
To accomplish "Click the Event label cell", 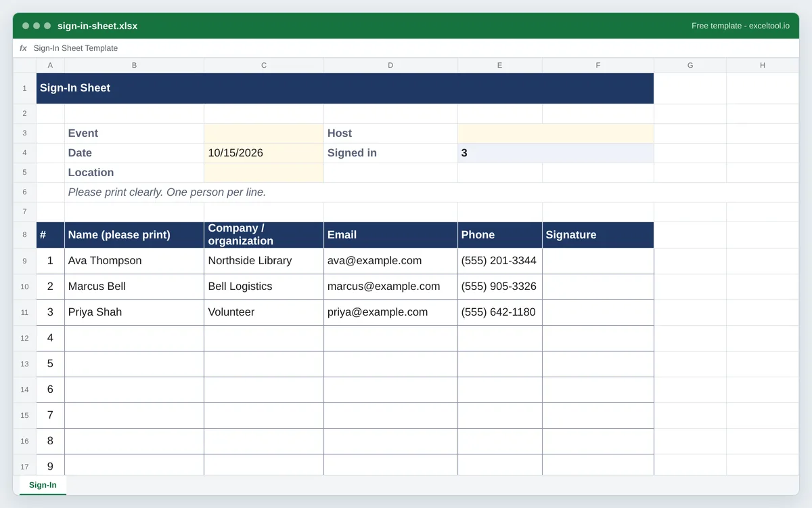I will click(134, 133).
